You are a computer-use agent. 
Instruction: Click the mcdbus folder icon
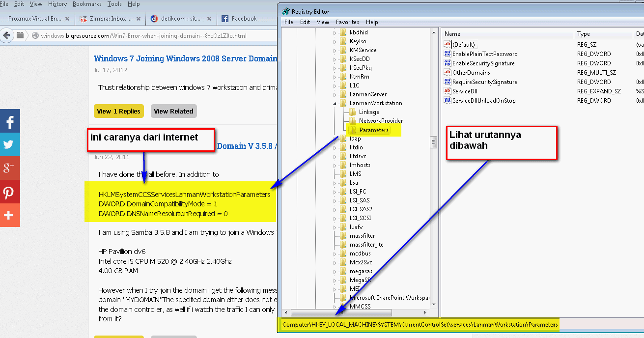tap(343, 253)
